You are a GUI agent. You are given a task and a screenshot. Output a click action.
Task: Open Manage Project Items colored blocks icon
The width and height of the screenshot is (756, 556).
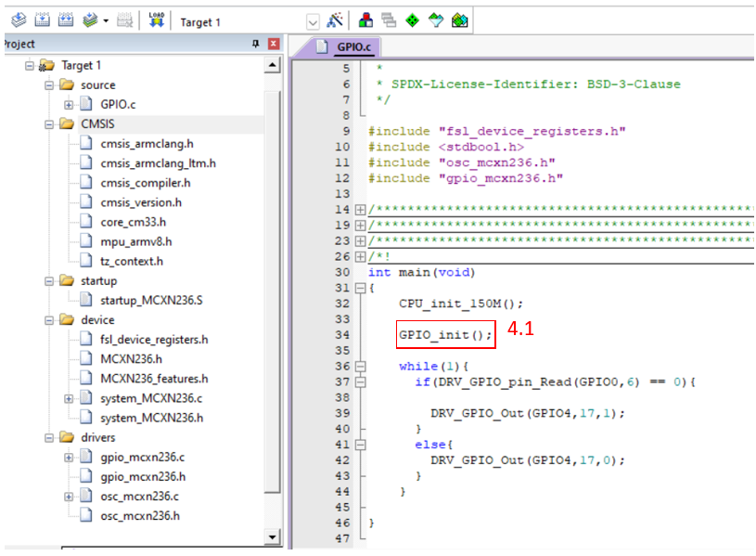366,20
